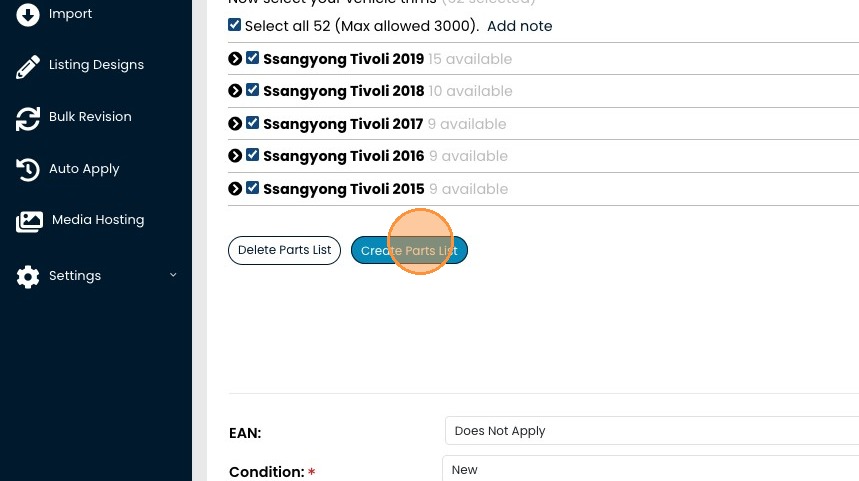Expand the Ssangyong Tivoli 2018 row arrow
This screenshot has height=481, width=859.
[x=235, y=91]
